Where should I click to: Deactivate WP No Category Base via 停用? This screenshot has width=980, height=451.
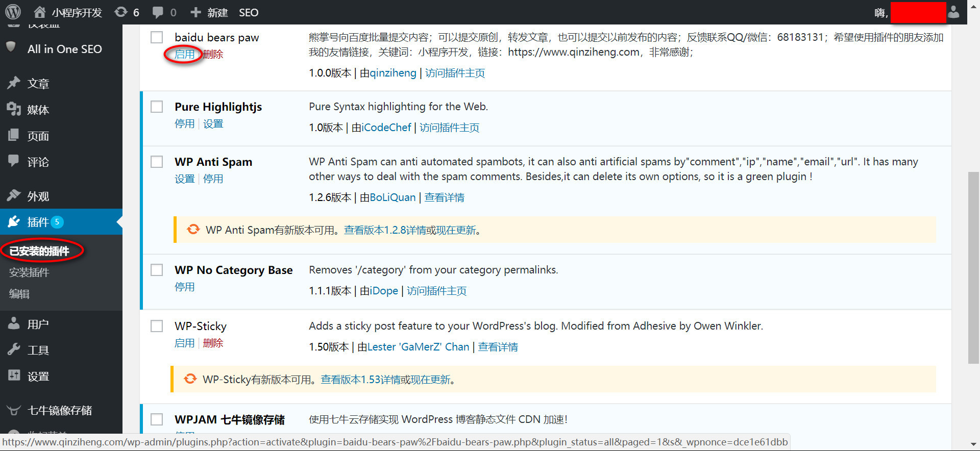184,287
